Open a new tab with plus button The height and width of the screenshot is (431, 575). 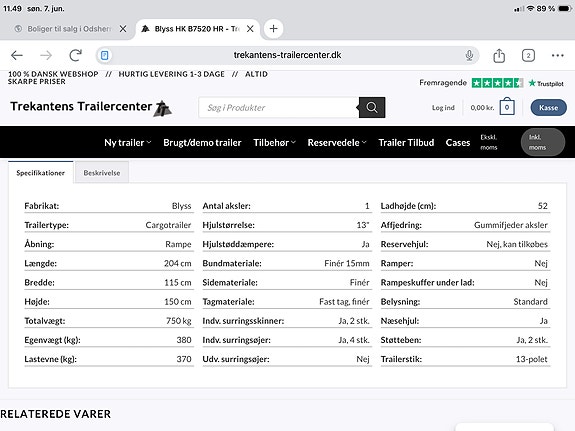(x=273, y=29)
